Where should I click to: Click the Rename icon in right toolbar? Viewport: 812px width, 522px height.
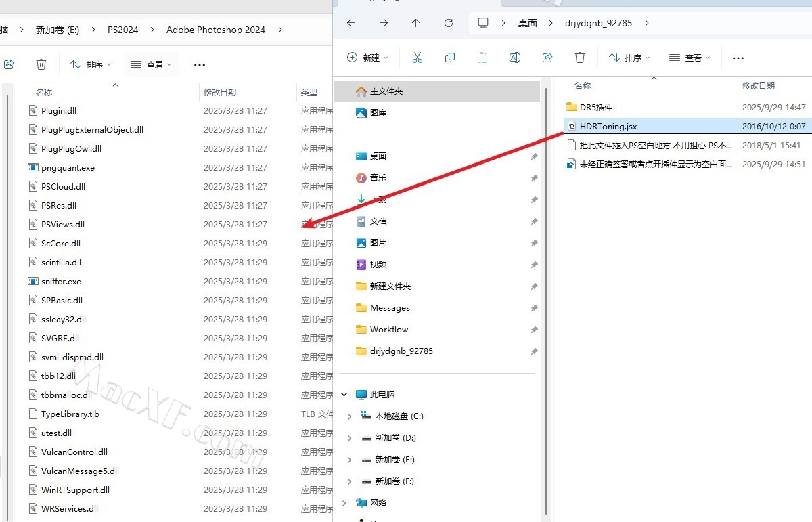(x=515, y=58)
